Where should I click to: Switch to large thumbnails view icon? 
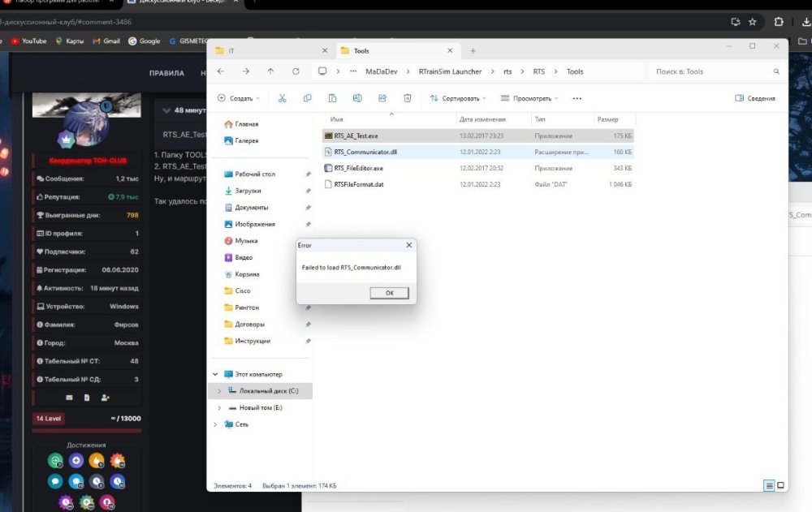click(781, 485)
